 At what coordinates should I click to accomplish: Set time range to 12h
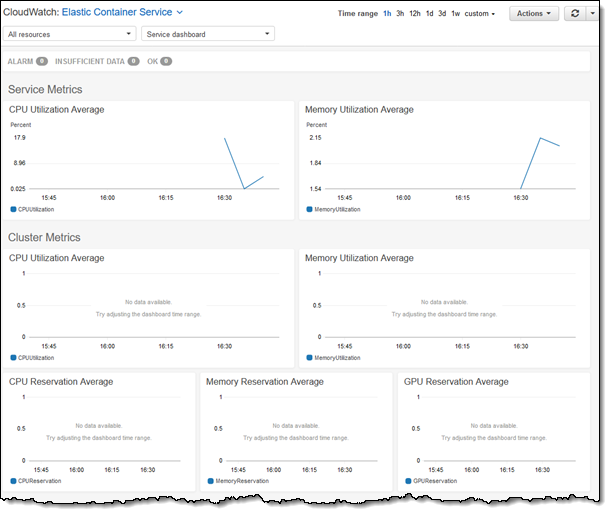click(x=415, y=14)
